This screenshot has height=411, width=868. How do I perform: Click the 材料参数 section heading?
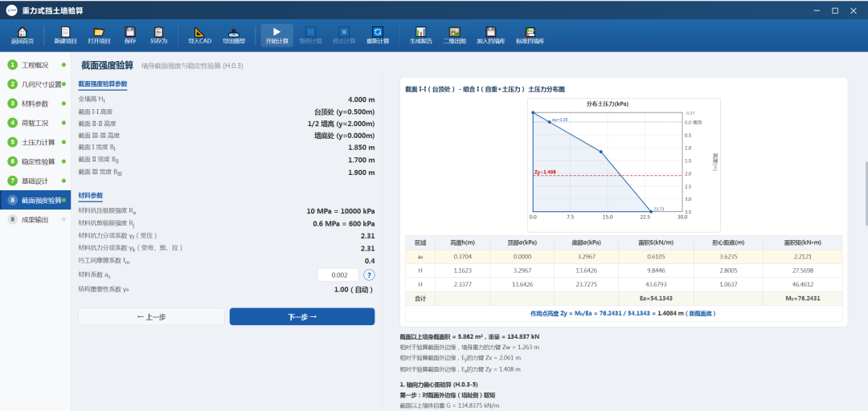click(90, 195)
